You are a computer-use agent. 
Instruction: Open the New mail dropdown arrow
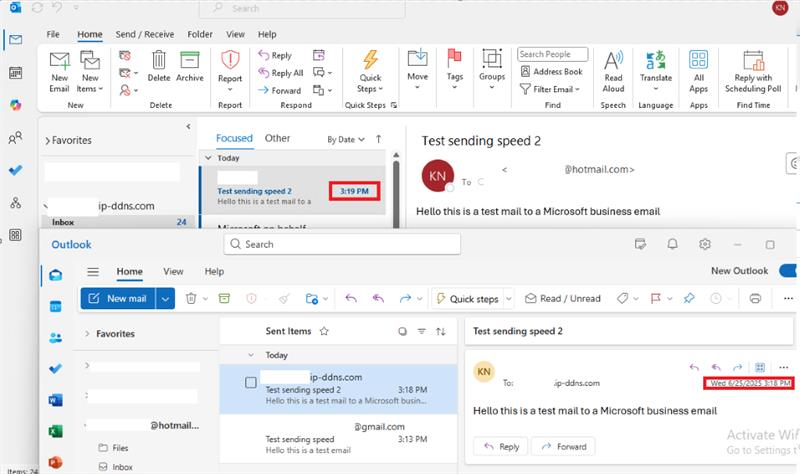[165, 298]
